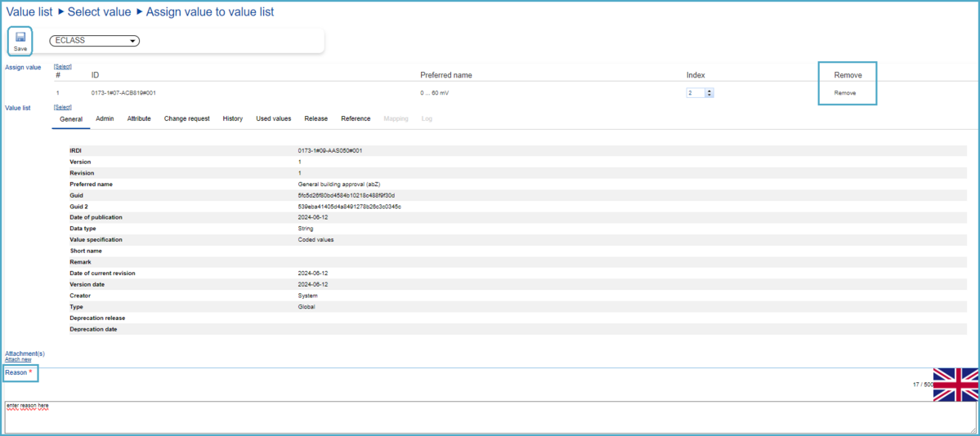
Task: Decrease Index value with down arrow
Action: [709, 96]
